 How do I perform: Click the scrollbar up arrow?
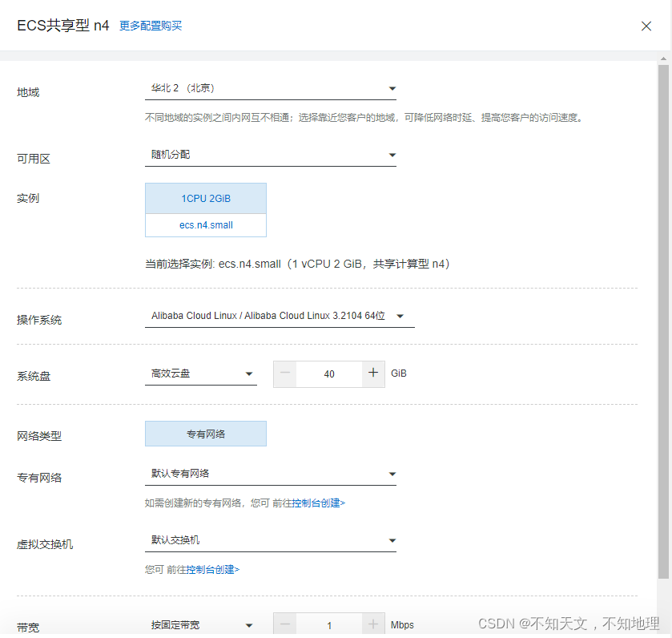tap(663, 59)
